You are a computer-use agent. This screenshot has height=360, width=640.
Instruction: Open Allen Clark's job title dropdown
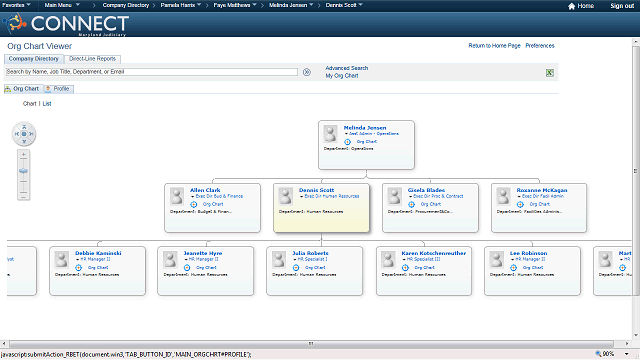[193, 196]
